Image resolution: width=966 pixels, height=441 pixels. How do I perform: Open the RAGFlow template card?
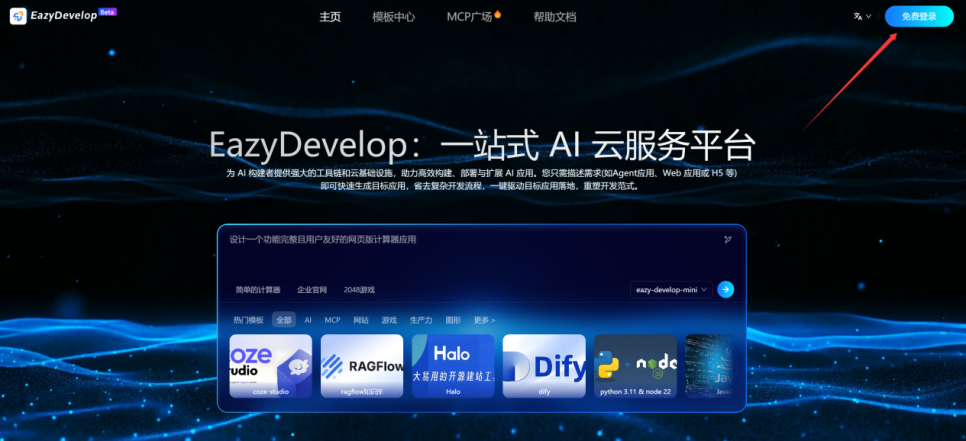click(x=361, y=366)
